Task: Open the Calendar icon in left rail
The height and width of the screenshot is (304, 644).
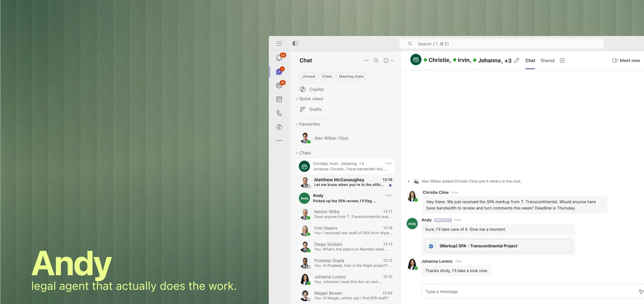Action: [279, 99]
